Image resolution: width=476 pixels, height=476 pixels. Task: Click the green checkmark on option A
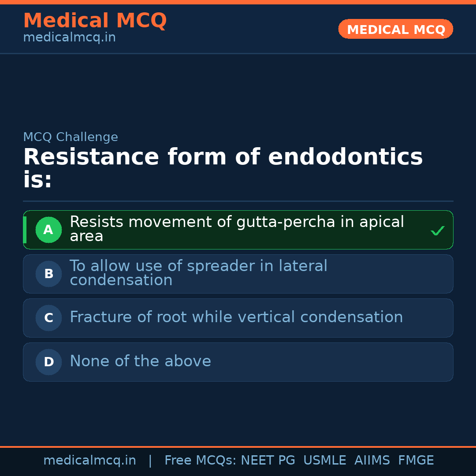point(437,231)
